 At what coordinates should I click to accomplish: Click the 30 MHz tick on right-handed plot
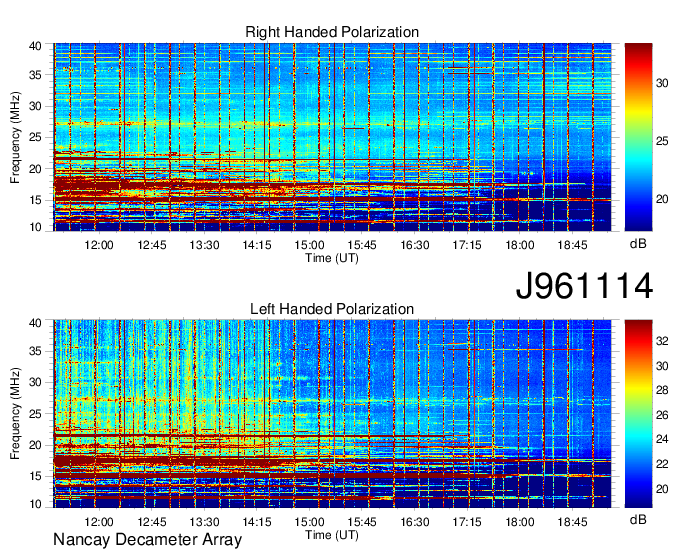point(35,106)
